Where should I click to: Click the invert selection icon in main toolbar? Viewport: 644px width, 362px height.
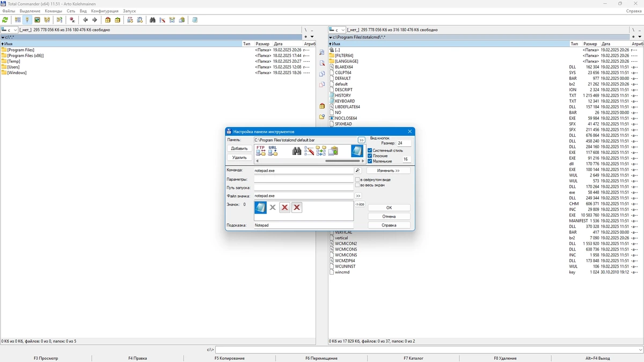(x=72, y=20)
